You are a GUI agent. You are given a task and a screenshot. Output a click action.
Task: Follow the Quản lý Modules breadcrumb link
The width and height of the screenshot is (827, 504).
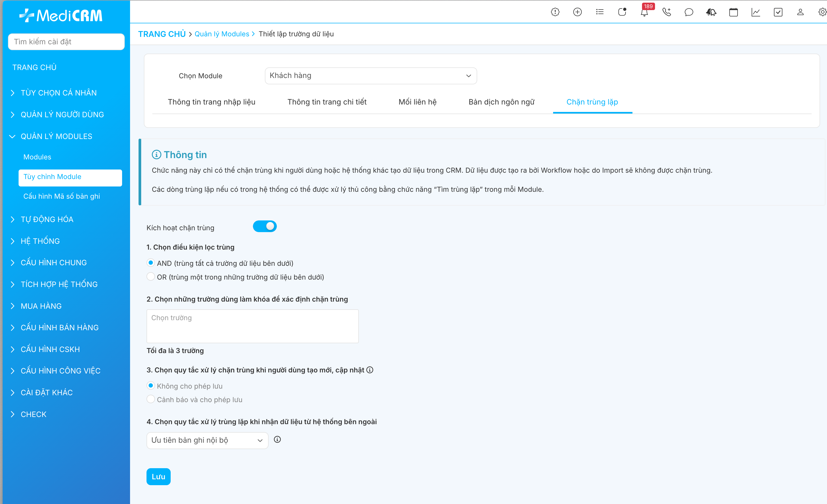[222, 34]
